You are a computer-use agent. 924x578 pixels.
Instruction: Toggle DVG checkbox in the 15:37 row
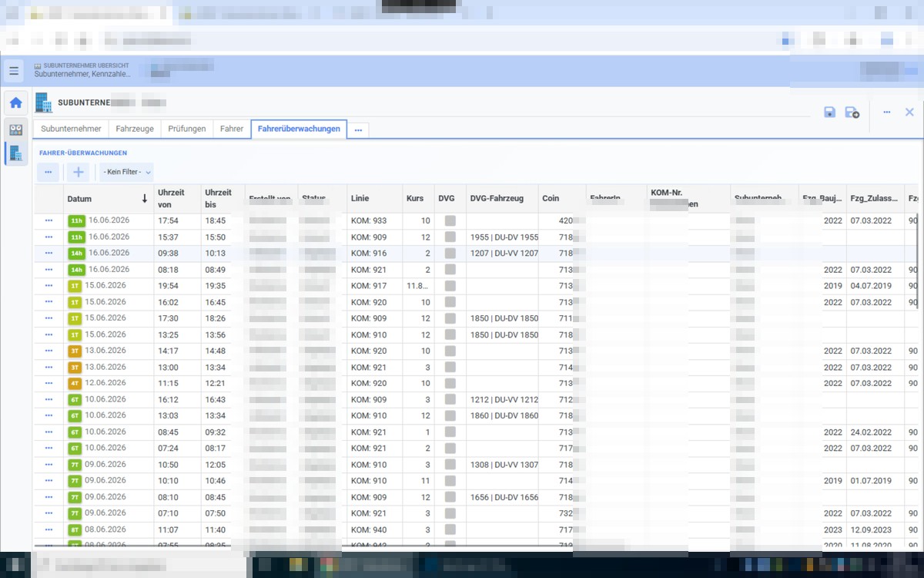[x=450, y=237]
